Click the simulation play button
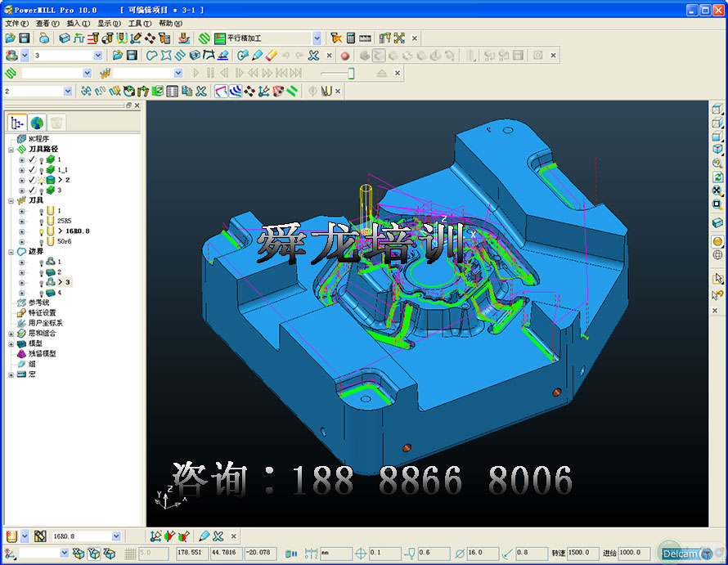The height and width of the screenshot is (565, 728). (x=196, y=74)
